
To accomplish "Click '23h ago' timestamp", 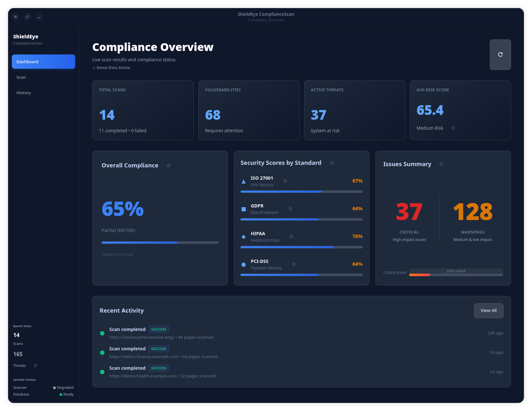I will [x=495, y=333].
